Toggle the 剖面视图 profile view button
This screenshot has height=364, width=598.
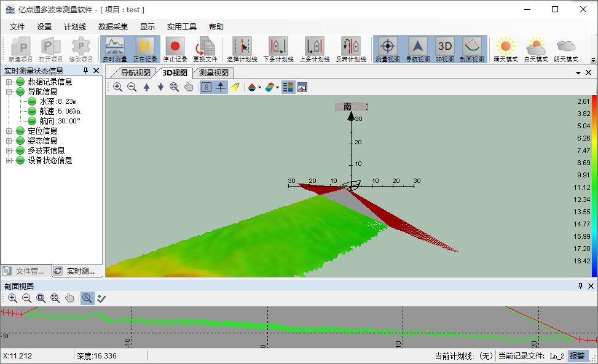(472, 50)
